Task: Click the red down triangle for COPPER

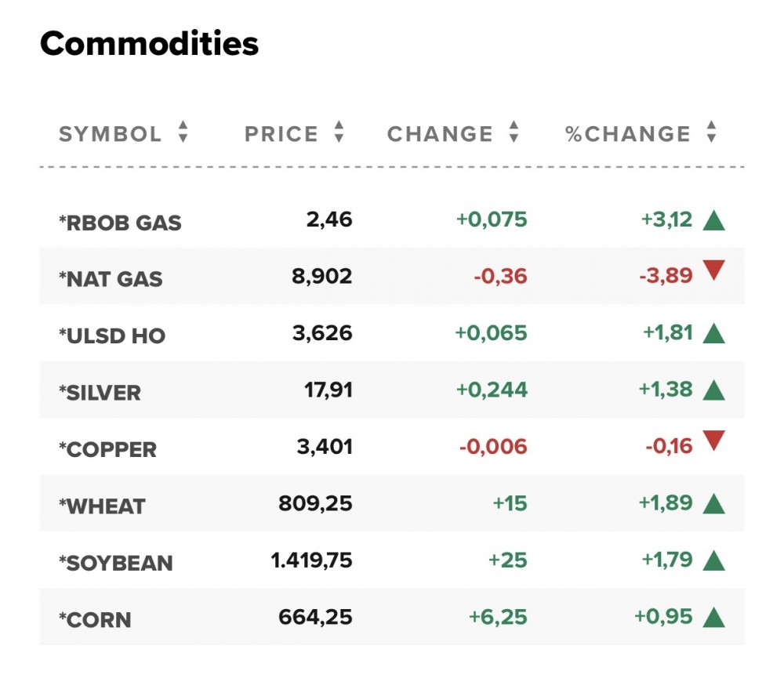Action: [x=713, y=441]
